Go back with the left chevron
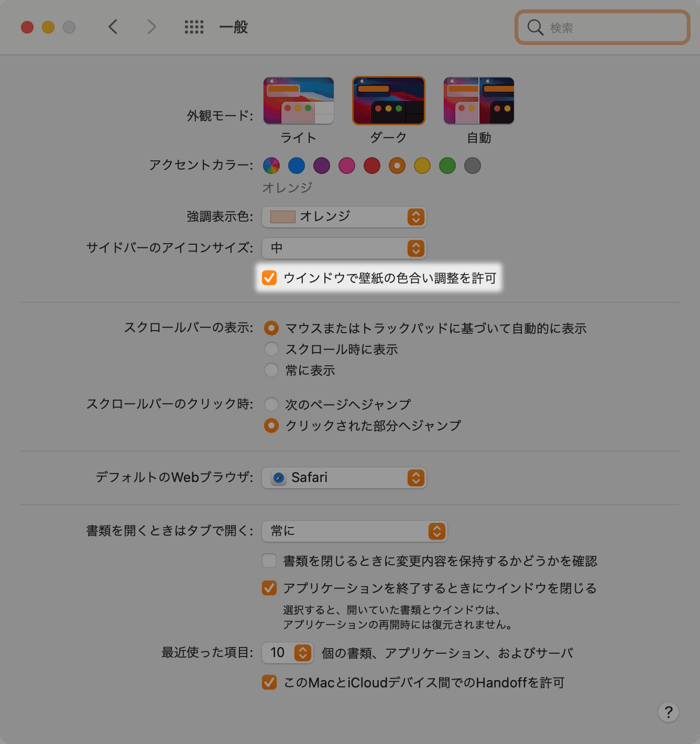 [x=113, y=27]
